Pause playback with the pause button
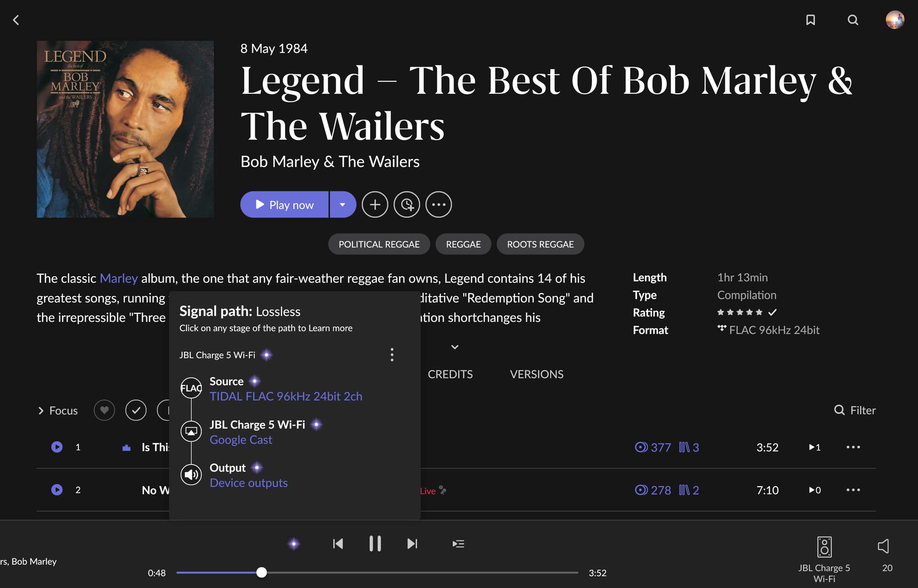The image size is (918, 588). point(375,544)
